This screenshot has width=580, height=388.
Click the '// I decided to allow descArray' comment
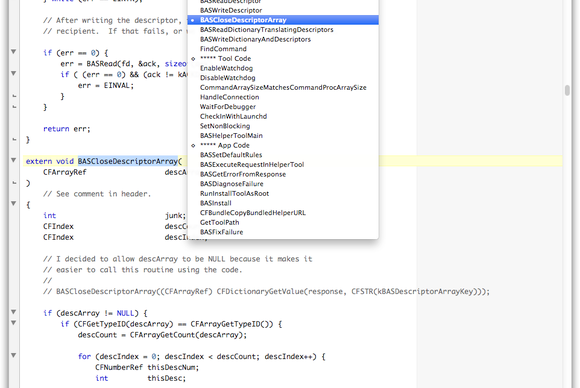point(178,259)
